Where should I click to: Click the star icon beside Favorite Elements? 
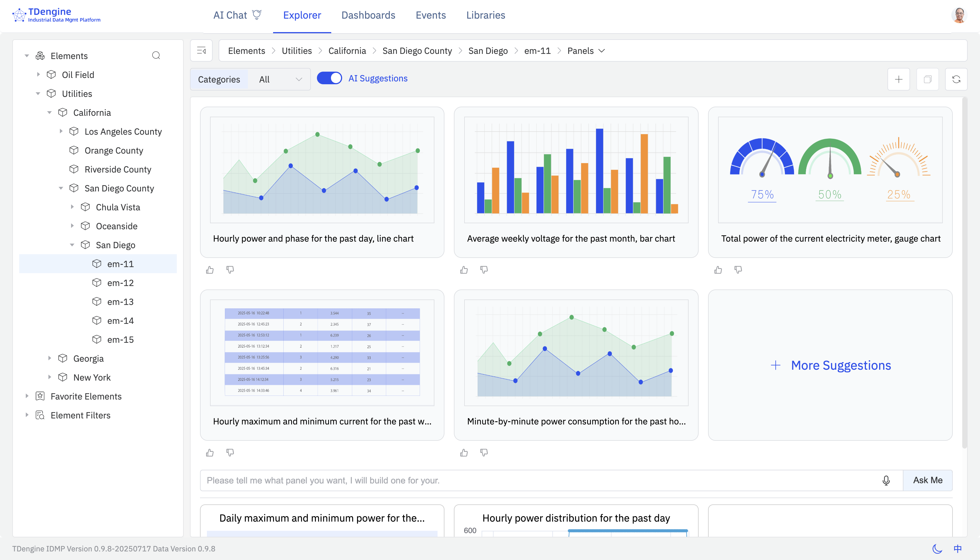pos(40,396)
